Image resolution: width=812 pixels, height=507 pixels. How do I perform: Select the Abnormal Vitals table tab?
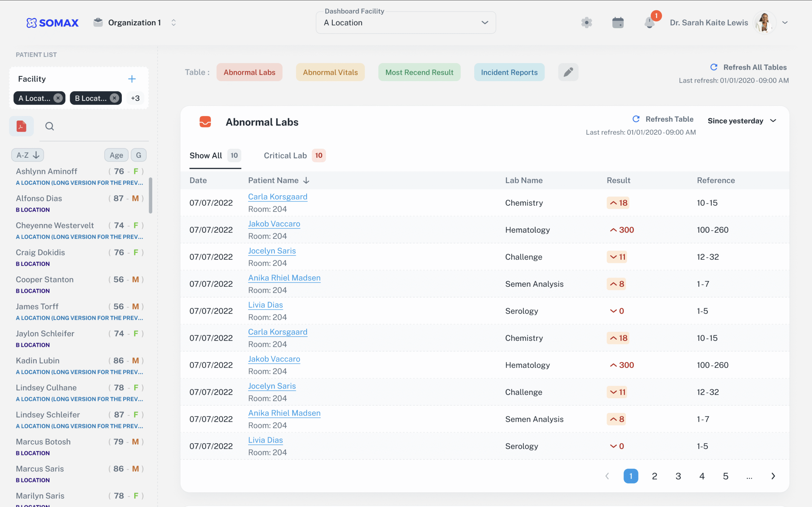tap(330, 72)
